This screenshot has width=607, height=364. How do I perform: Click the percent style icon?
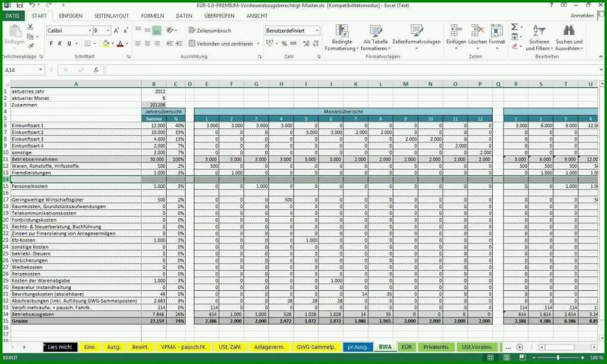[284, 43]
